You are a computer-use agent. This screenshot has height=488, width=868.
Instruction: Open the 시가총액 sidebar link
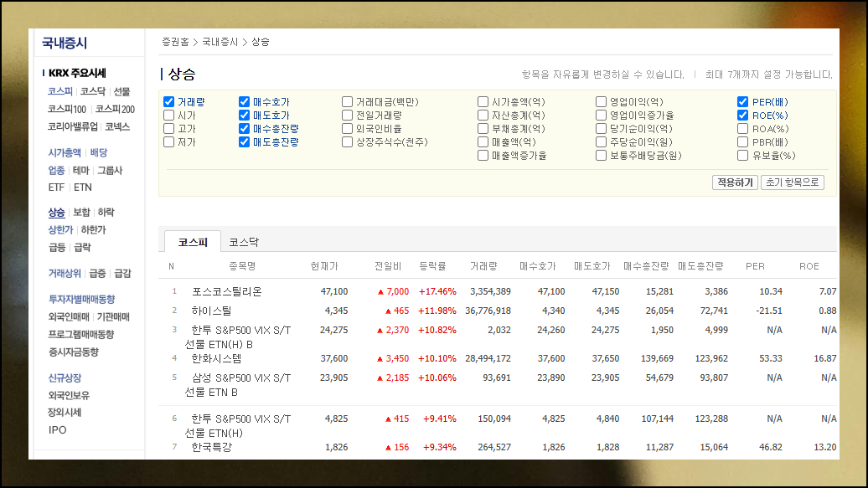(65, 152)
